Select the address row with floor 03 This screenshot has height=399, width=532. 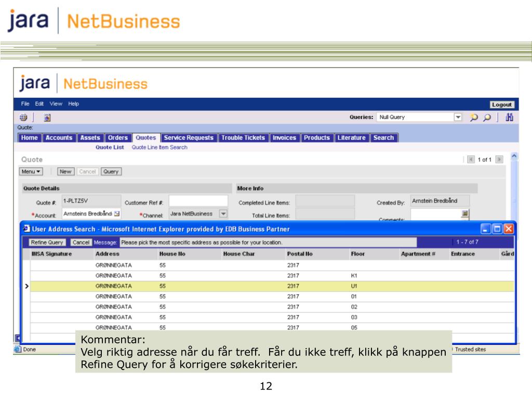(x=272, y=317)
